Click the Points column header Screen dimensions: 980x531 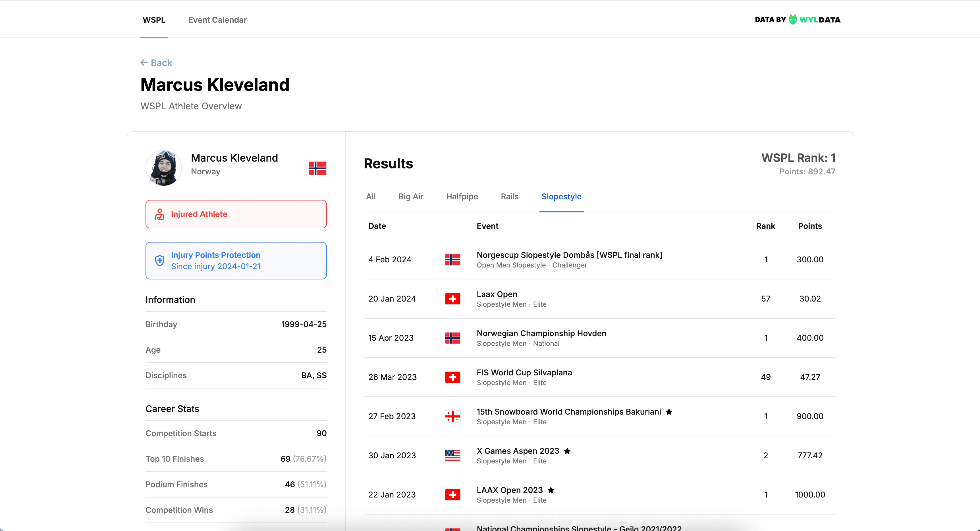pyautogui.click(x=810, y=226)
